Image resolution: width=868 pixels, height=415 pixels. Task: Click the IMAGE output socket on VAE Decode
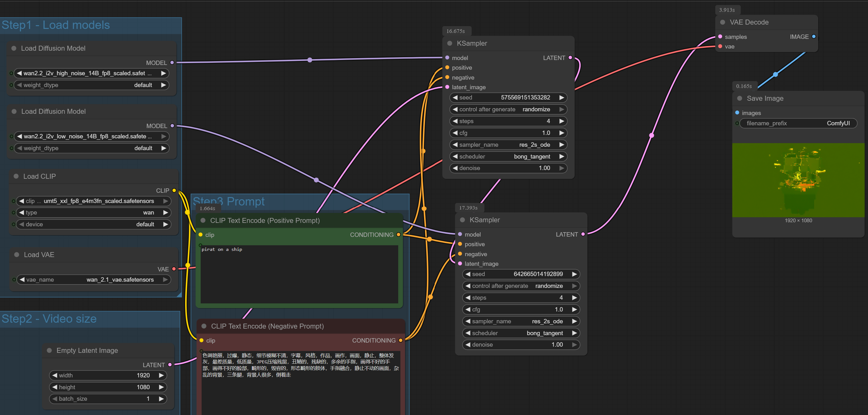814,37
